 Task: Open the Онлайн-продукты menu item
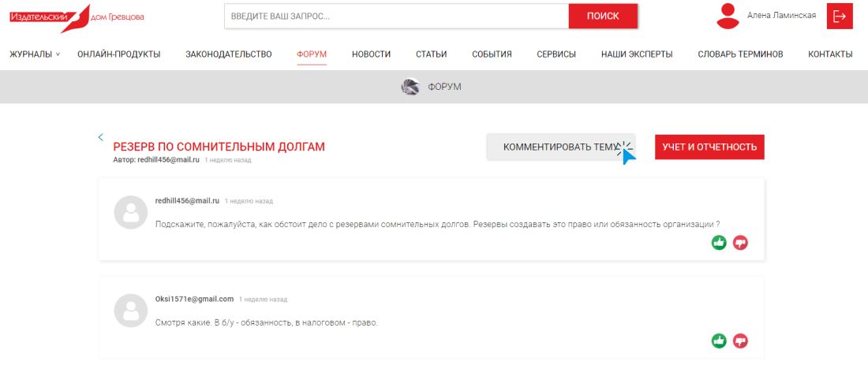click(119, 54)
